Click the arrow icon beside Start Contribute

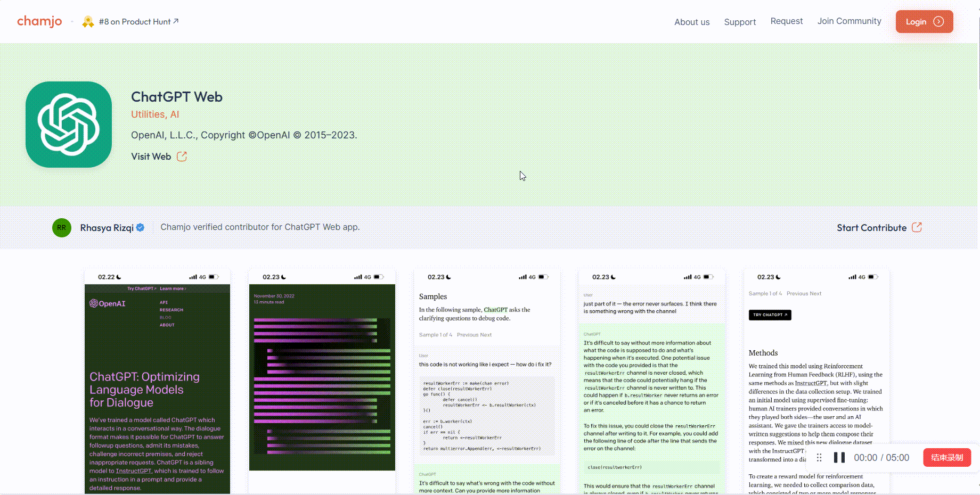(917, 227)
